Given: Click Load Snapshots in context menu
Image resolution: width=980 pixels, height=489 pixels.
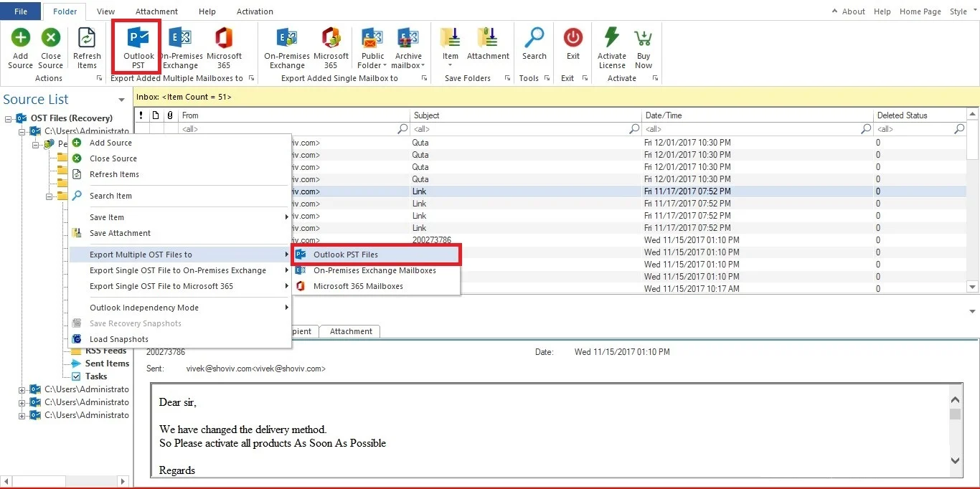Looking at the screenshot, I should (x=179, y=339).
